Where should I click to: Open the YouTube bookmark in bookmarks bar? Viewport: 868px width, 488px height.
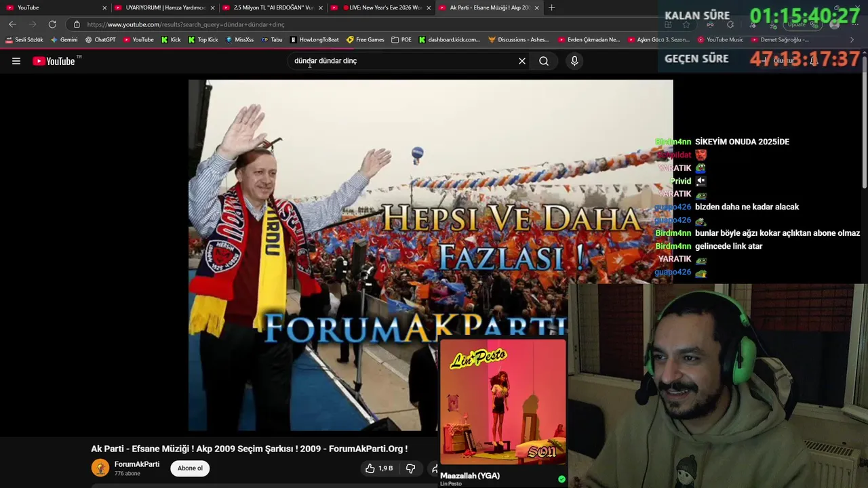[x=138, y=40]
